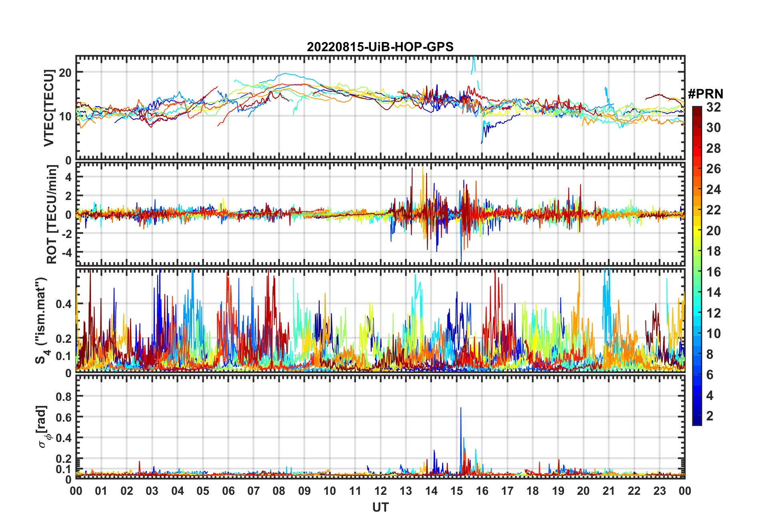Click the VTEC[TECU] y-axis label
This screenshot has width=761, height=532.
tap(49, 108)
